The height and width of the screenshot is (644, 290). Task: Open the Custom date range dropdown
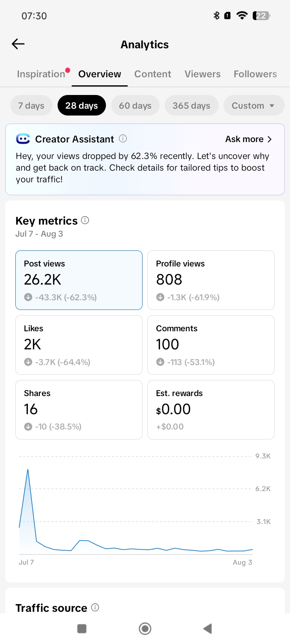(254, 105)
